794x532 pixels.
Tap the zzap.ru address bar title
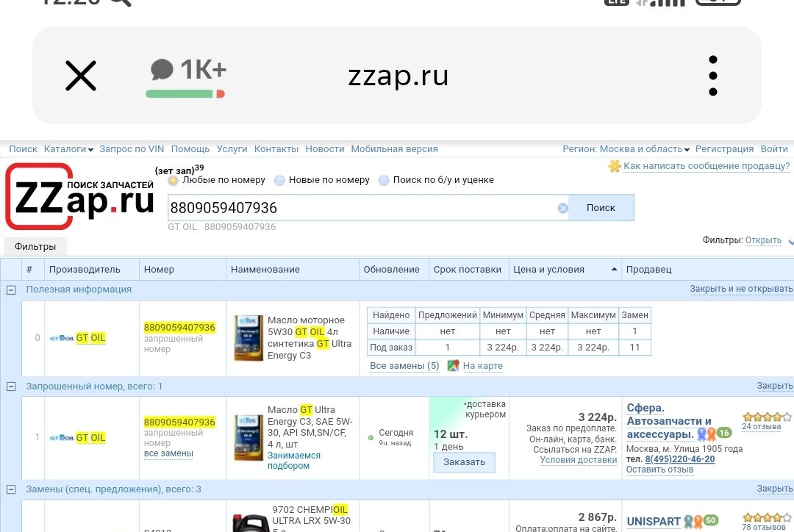pyautogui.click(x=398, y=76)
